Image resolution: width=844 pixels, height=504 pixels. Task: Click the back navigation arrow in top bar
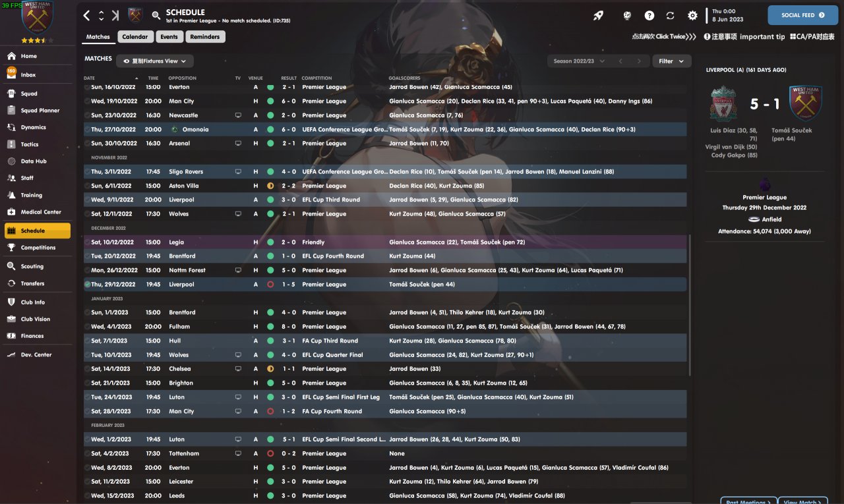pyautogui.click(x=87, y=15)
